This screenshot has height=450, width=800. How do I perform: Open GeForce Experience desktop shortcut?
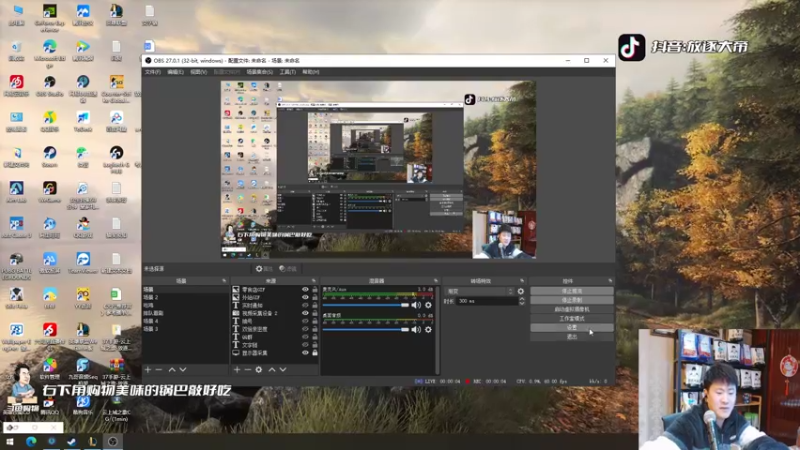tap(49, 18)
